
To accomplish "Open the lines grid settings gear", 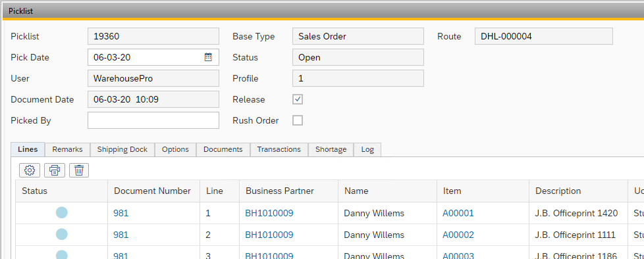I will pyautogui.click(x=30, y=170).
